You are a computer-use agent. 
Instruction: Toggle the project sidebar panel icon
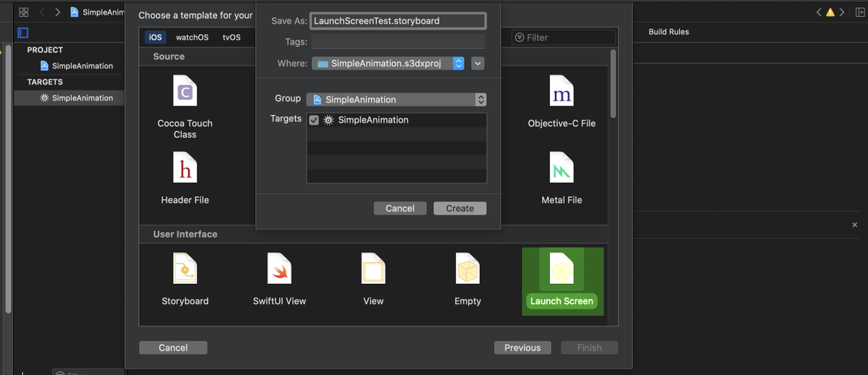click(23, 33)
